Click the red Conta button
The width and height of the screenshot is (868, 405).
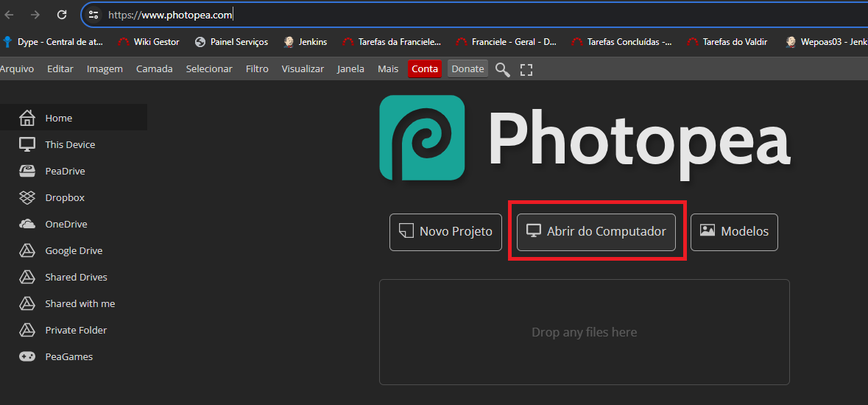[425, 68]
